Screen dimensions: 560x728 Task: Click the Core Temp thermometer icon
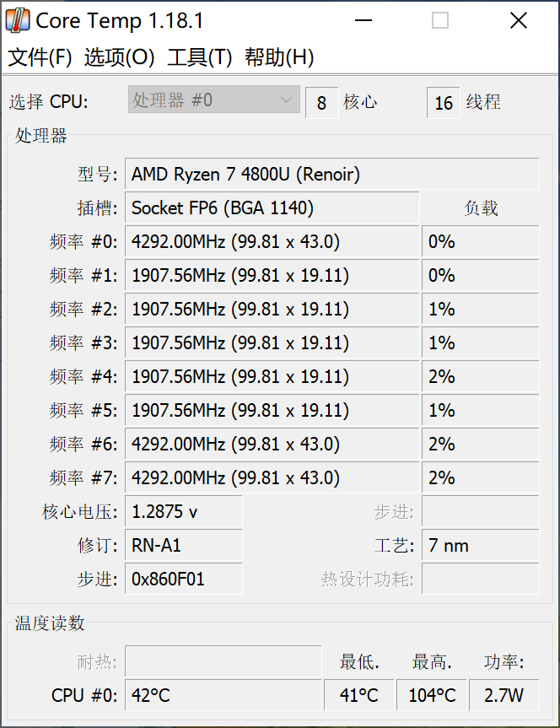point(17,20)
